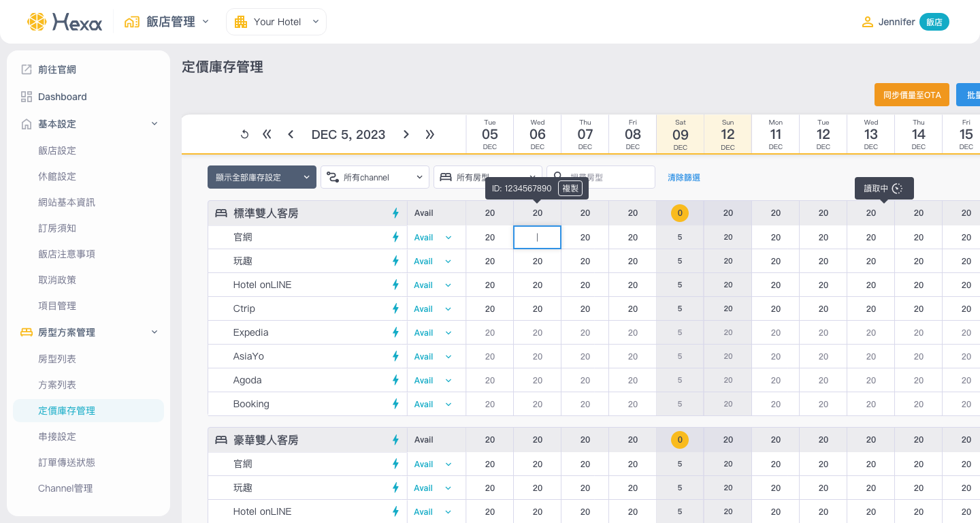Image resolution: width=980 pixels, height=523 pixels.
Task: Open Dashboard from sidebar
Action: tap(62, 97)
